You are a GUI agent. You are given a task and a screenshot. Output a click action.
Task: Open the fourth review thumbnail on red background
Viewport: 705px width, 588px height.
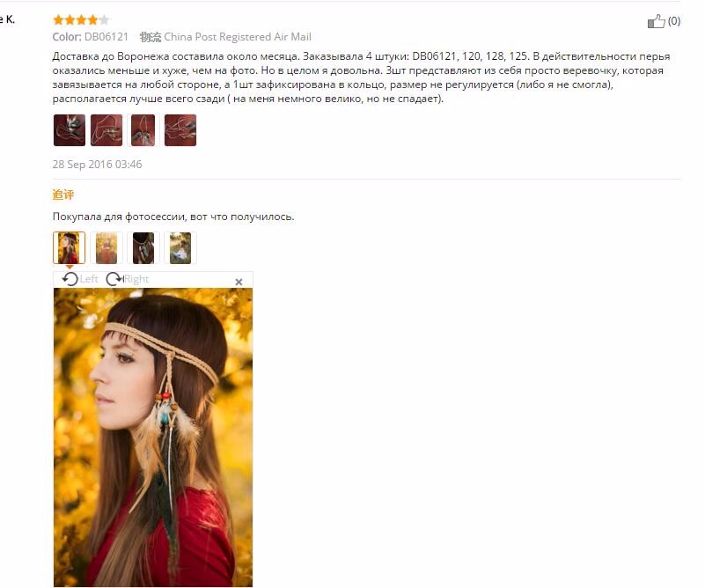(180, 130)
